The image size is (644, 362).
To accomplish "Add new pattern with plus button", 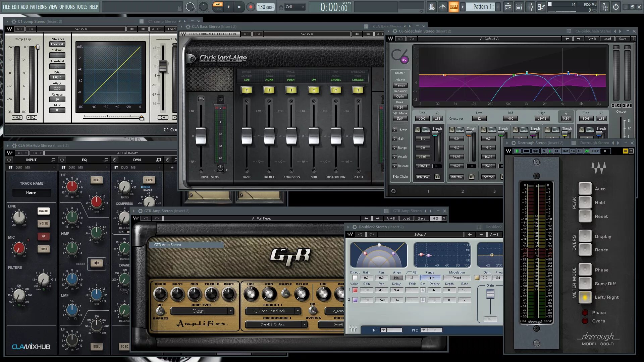I will coord(498,7).
